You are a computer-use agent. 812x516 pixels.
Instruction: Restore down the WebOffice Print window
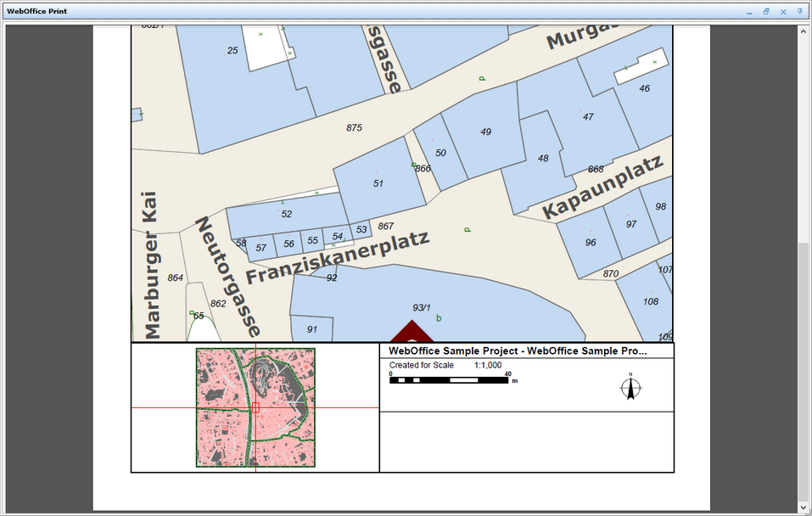point(766,12)
